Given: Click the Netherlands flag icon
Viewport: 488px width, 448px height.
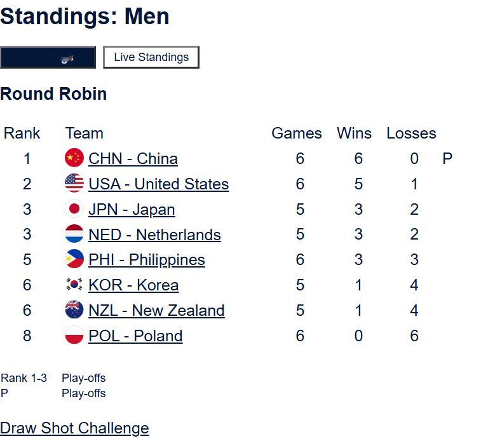Looking at the screenshot, I should (x=74, y=234).
